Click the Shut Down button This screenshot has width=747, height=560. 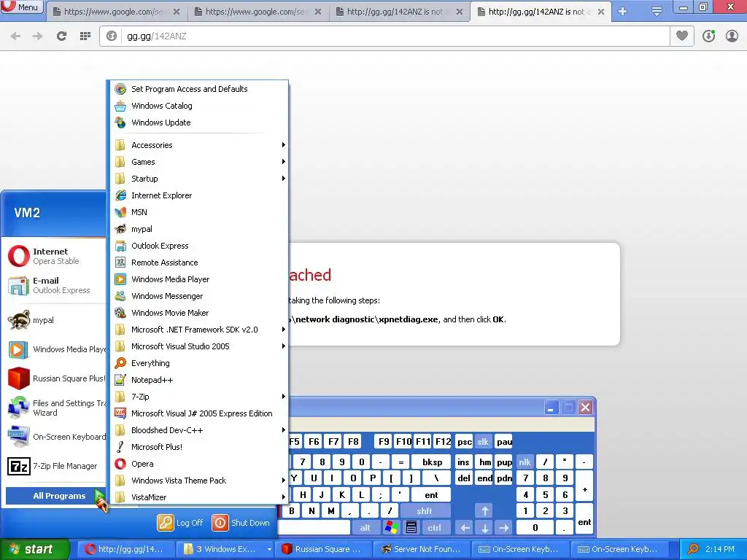tap(241, 522)
